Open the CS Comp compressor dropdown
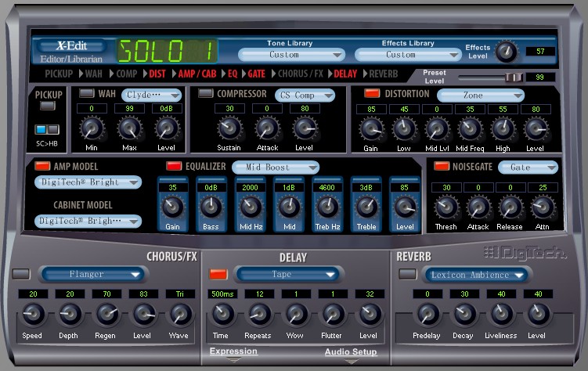The width and height of the screenshot is (588, 371). coord(305,95)
